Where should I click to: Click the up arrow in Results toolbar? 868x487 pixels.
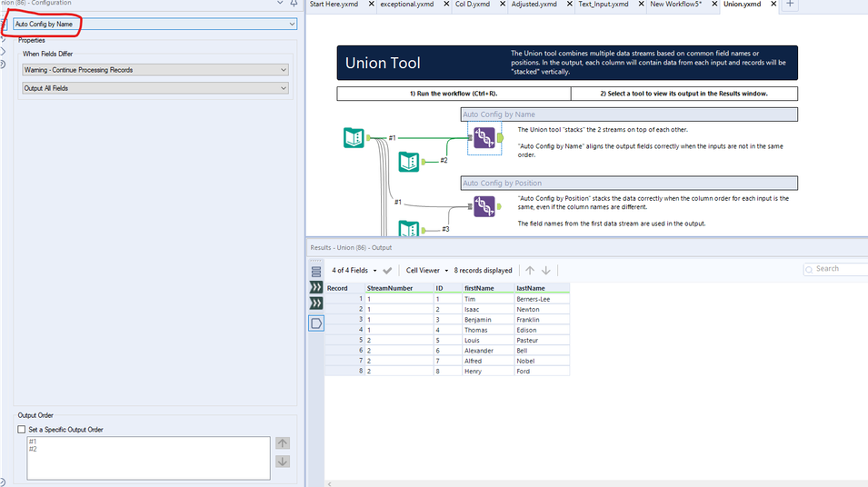point(530,270)
